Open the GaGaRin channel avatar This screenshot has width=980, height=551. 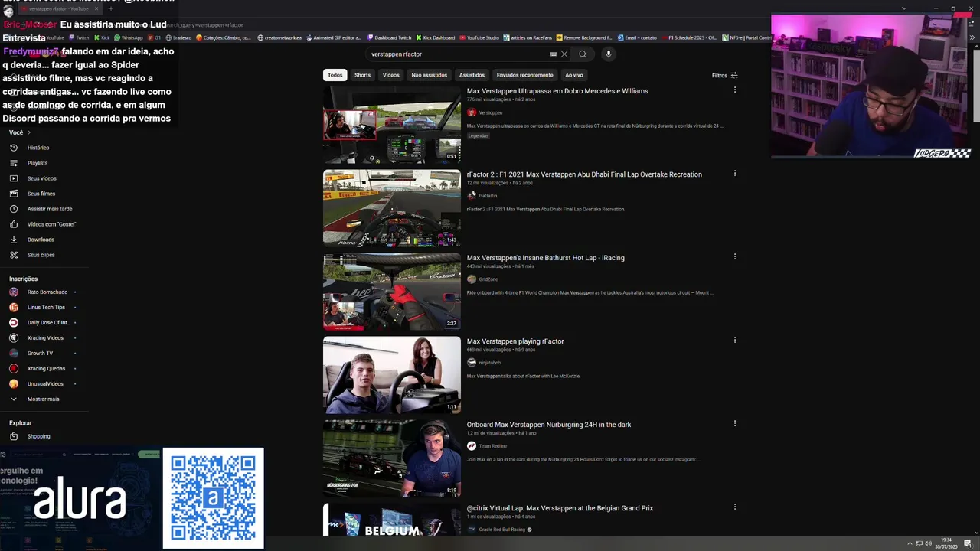(472, 196)
